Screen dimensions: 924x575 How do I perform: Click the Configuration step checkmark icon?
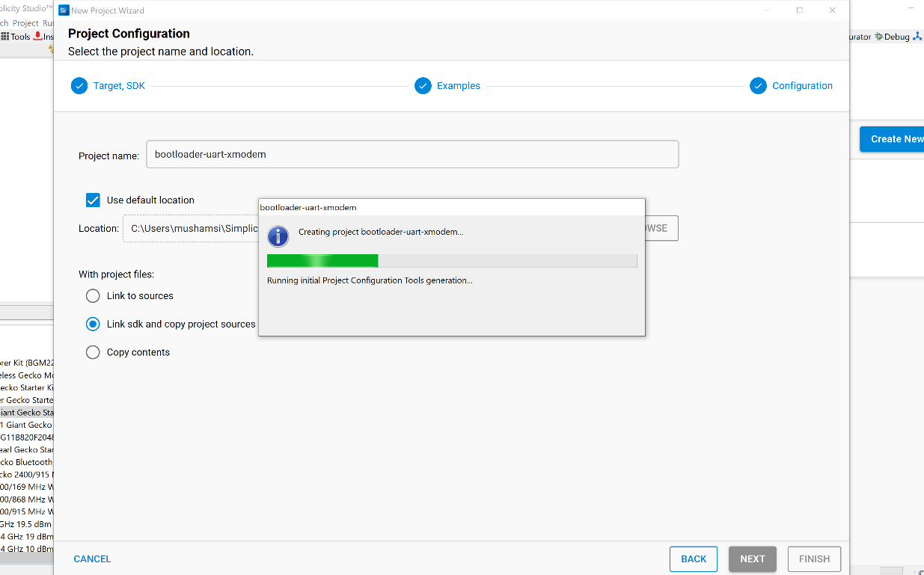pos(758,86)
